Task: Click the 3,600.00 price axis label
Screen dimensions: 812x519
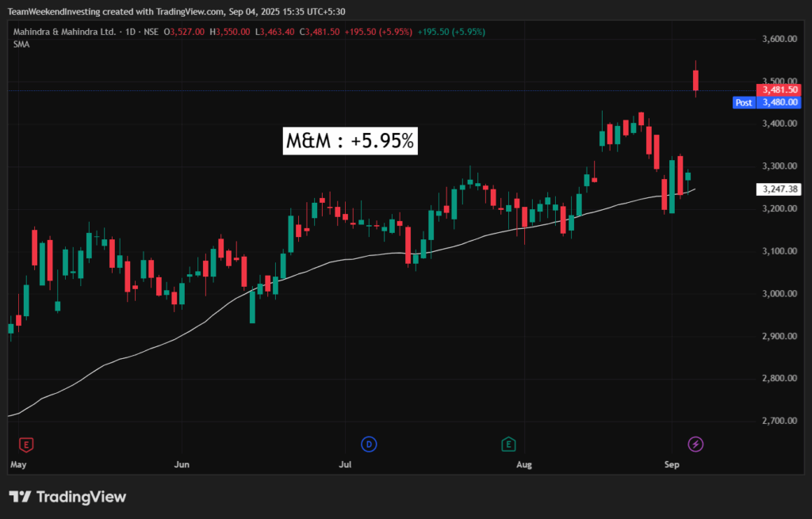Action: (779, 39)
